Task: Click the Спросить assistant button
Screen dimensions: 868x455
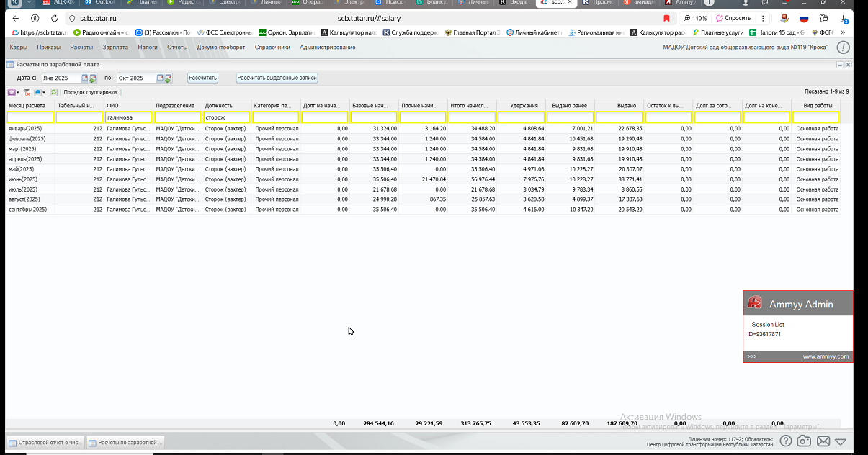Action: (734, 18)
